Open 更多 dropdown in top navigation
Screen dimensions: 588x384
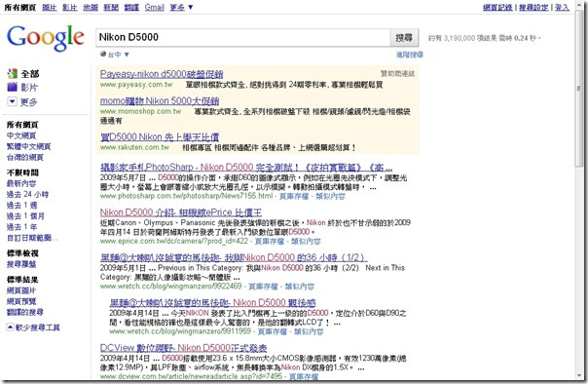(181, 7)
